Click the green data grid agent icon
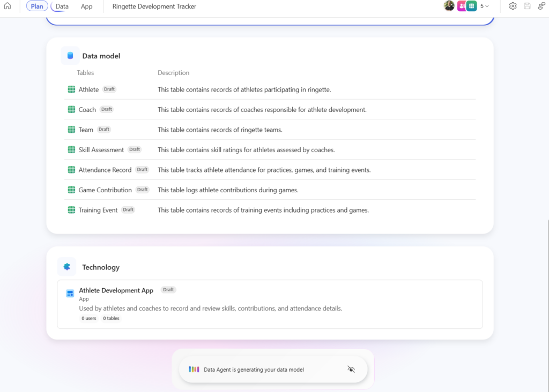The height and width of the screenshot is (392, 549). point(471,6)
